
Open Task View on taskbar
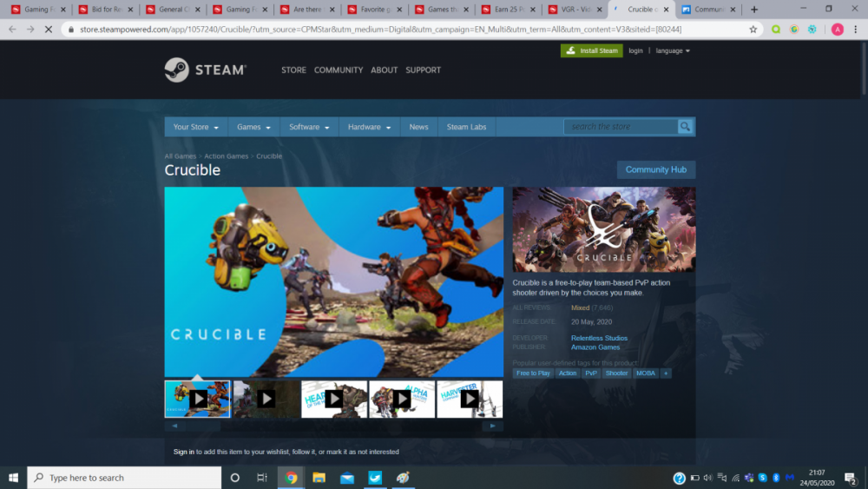[x=262, y=478]
